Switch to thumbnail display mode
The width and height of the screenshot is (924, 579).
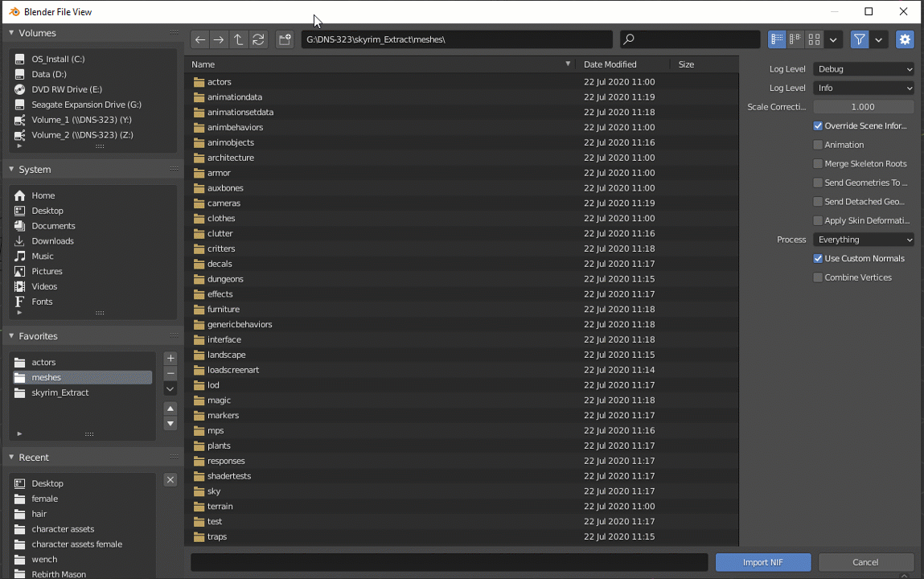(x=815, y=39)
